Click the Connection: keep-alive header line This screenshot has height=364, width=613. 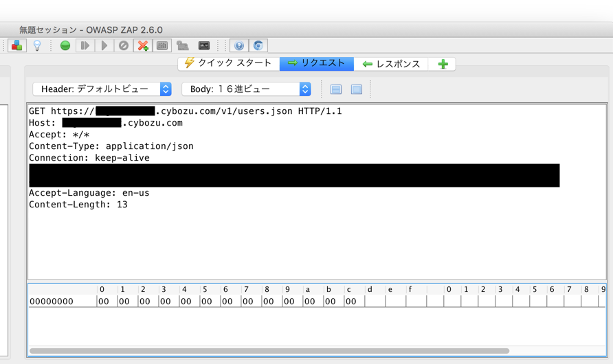(89, 158)
